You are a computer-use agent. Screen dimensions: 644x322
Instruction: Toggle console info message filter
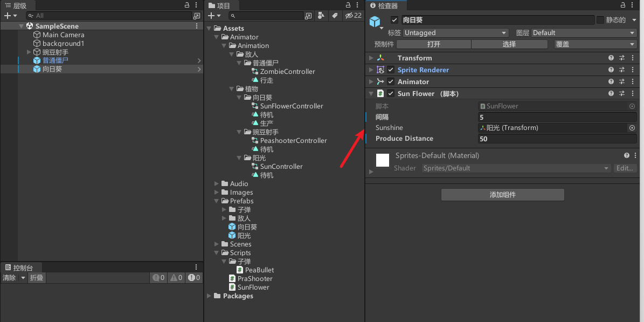158,278
